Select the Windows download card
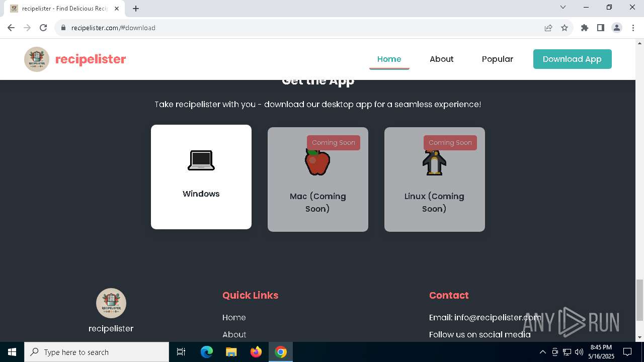The image size is (644, 362). (x=201, y=177)
